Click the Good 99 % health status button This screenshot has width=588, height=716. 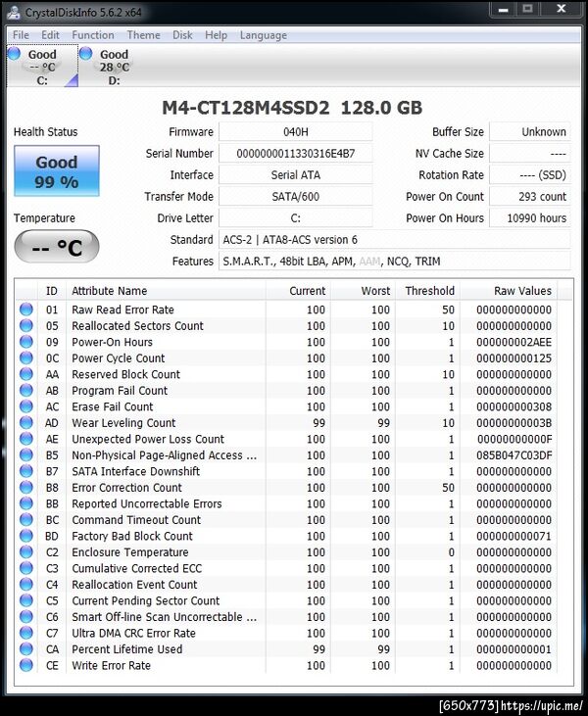pos(57,170)
